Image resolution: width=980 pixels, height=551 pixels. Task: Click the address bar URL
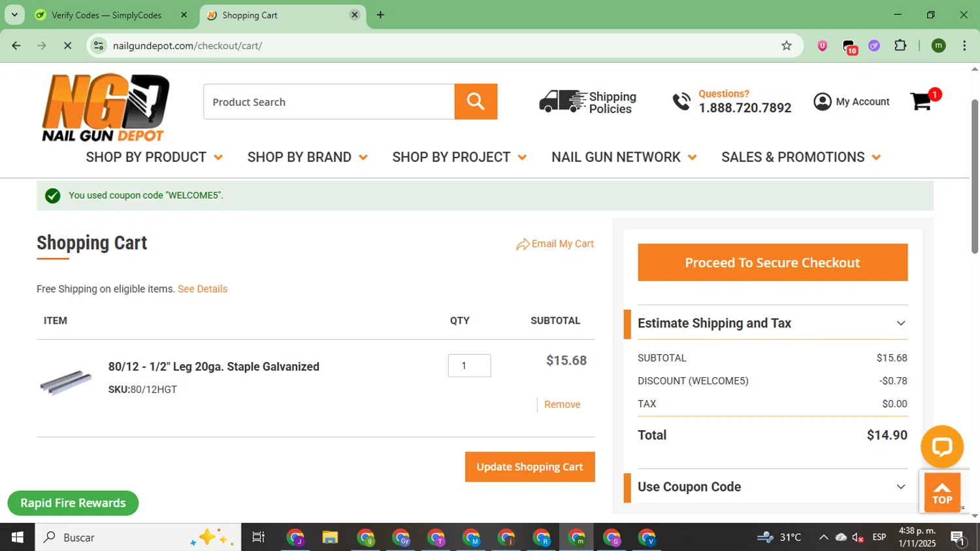(188, 46)
